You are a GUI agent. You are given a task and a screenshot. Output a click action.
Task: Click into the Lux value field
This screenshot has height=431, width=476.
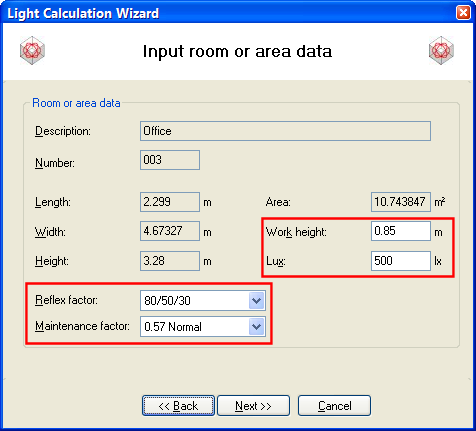point(401,261)
